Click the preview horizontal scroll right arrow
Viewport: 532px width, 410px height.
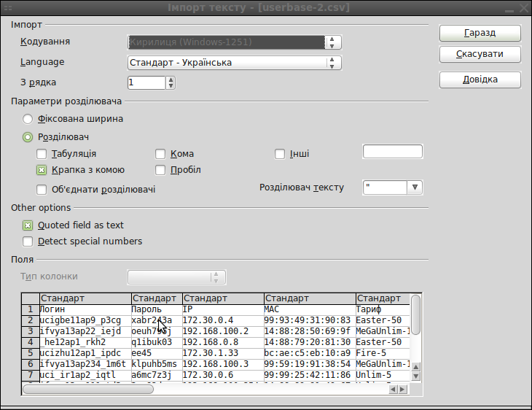[402, 390]
